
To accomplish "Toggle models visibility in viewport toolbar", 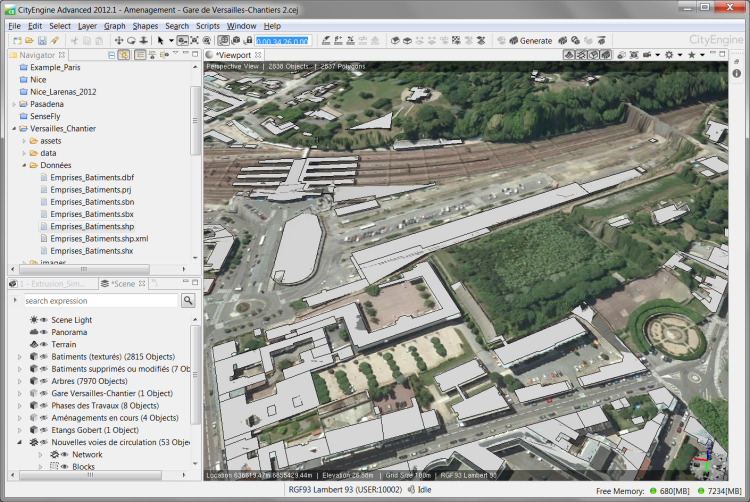I will point(606,55).
